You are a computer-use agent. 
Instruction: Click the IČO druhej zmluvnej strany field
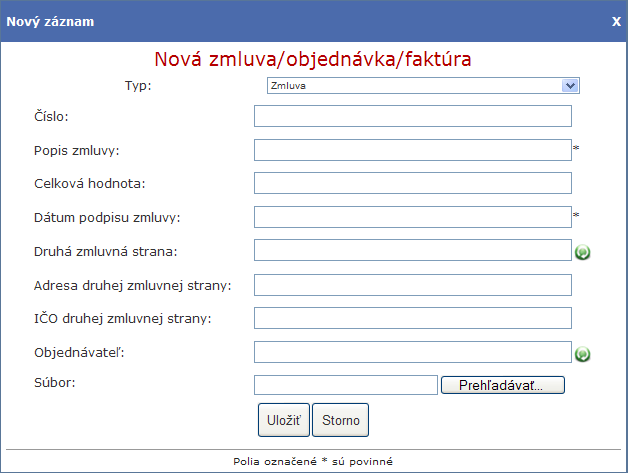[413, 318]
